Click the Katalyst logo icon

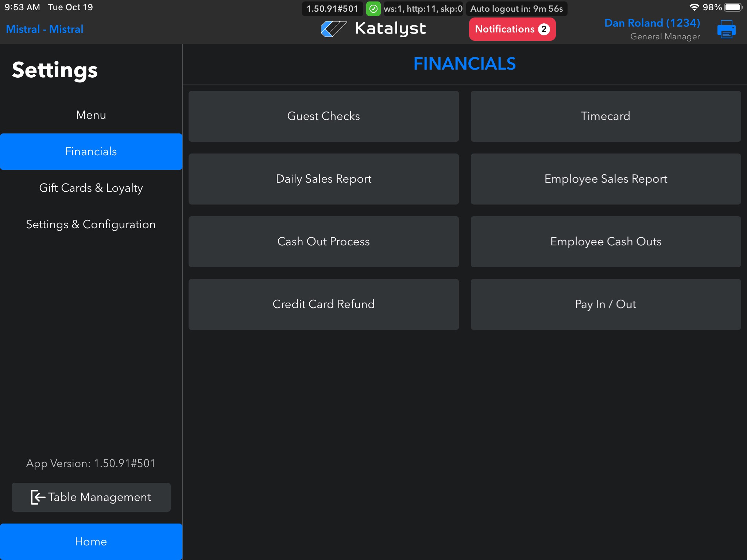[333, 29]
